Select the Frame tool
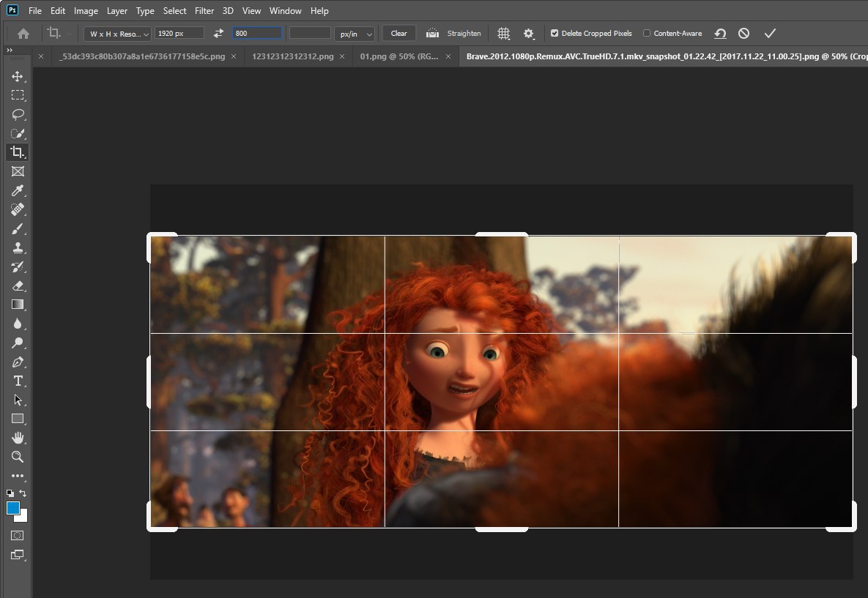Viewport: 868px width, 598px height. click(x=17, y=171)
